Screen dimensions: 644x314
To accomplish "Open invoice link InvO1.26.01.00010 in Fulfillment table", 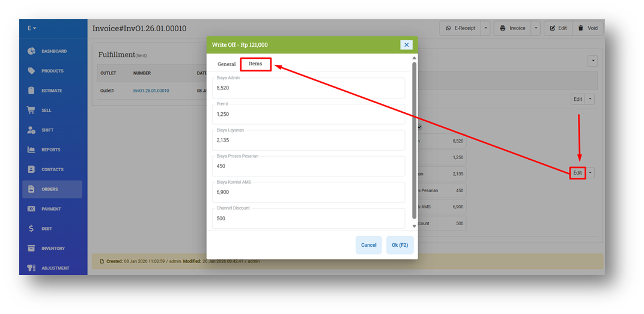I will tap(151, 91).
